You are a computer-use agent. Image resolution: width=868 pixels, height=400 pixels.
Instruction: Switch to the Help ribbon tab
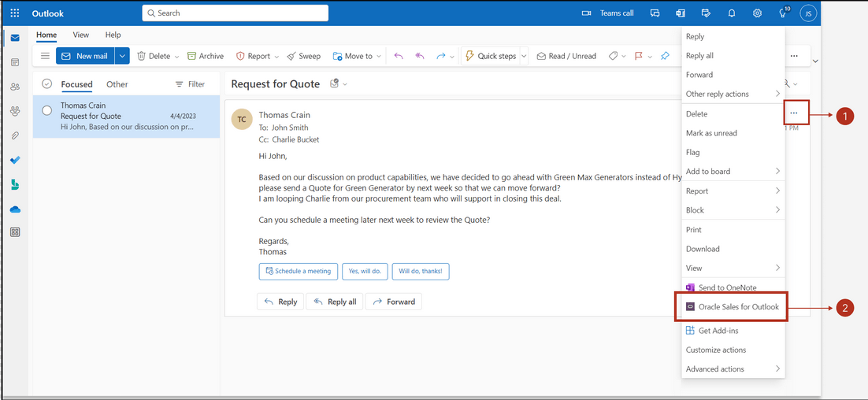pyautogui.click(x=113, y=35)
